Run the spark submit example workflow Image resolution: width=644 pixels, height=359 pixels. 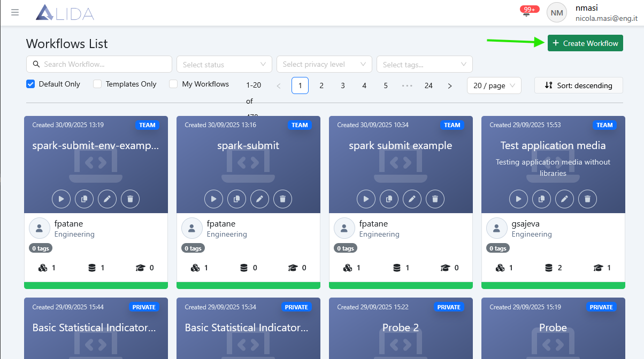click(366, 199)
